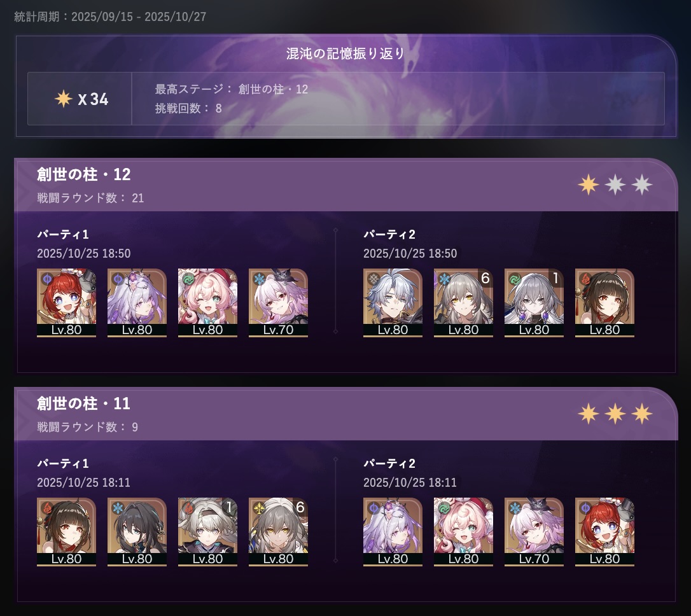Select gray-haired character with number 6 in Stage 12

tap(463, 303)
